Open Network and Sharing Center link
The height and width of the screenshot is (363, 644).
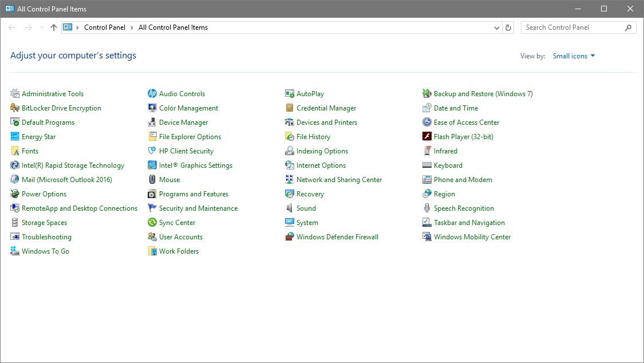click(x=339, y=179)
